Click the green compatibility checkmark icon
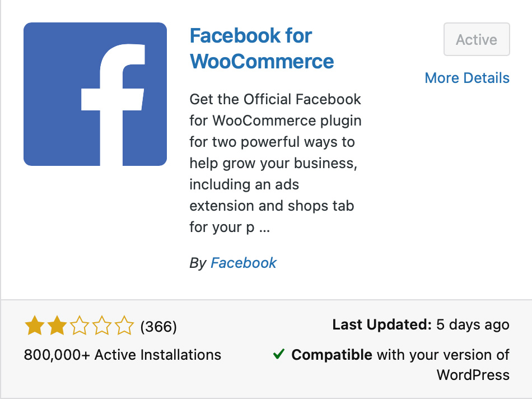532x399 pixels. point(278,354)
